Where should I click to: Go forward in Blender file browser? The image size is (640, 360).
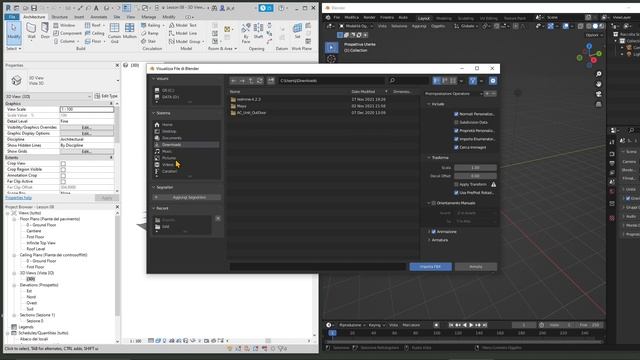242,81
